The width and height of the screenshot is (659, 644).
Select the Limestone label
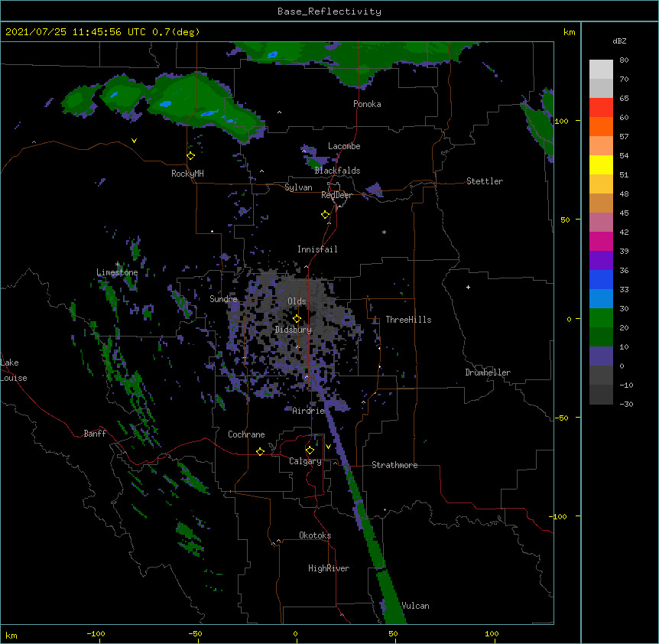point(117,272)
